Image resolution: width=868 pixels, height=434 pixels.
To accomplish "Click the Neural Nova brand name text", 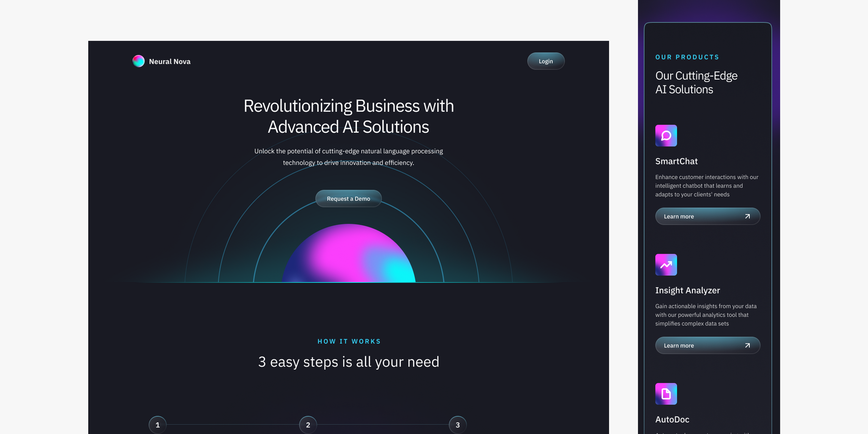I will [170, 62].
